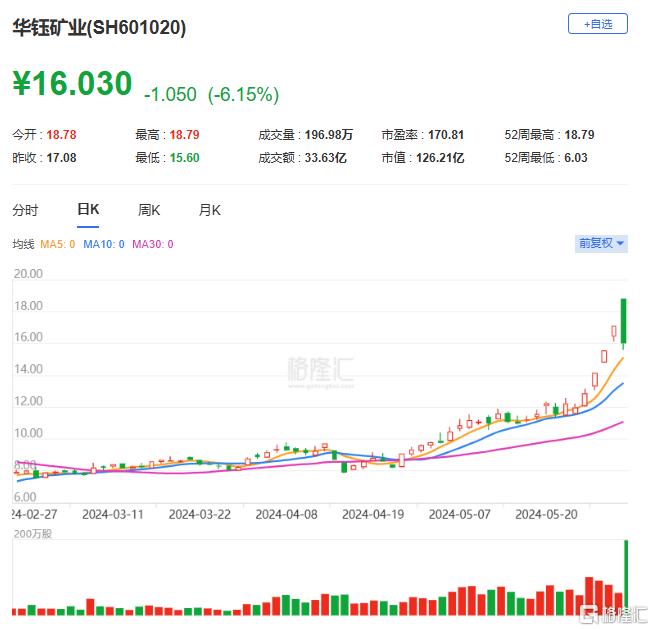Click the 20.00 price axis label
Viewport: 654px width, 631px height.
tap(28, 274)
